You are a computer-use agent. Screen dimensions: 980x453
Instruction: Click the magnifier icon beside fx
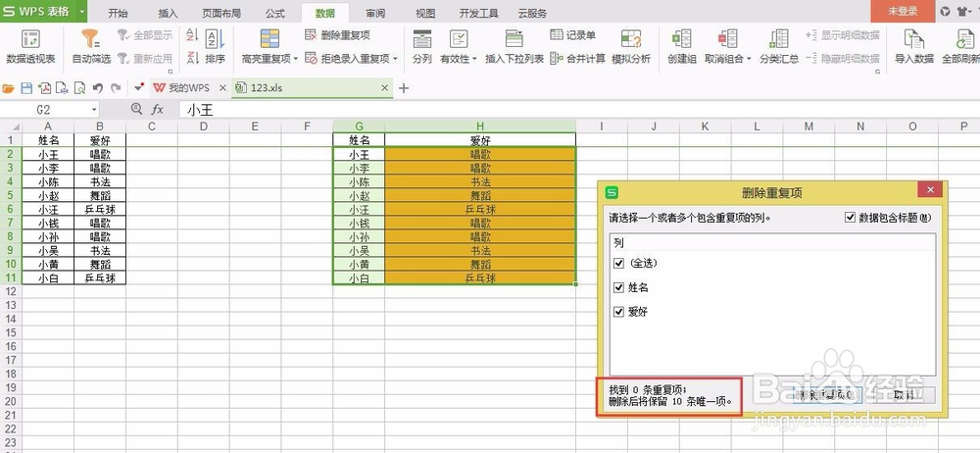(136, 110)
